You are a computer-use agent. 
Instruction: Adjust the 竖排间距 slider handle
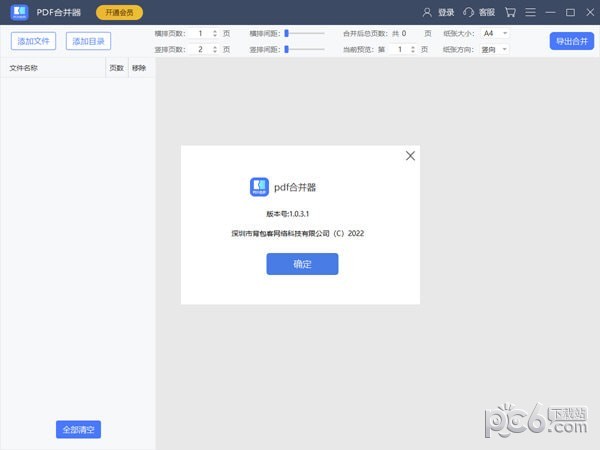click(x=286, y=49)
